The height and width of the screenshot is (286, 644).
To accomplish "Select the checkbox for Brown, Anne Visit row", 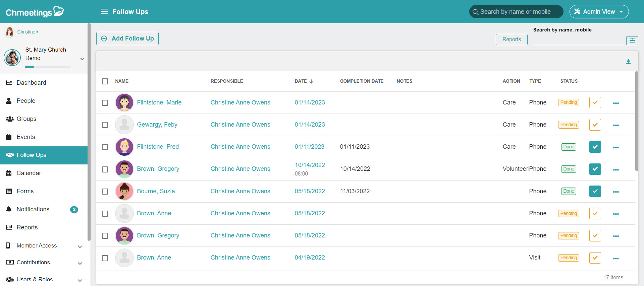I will pyautogui.click(x=105, y=258).
